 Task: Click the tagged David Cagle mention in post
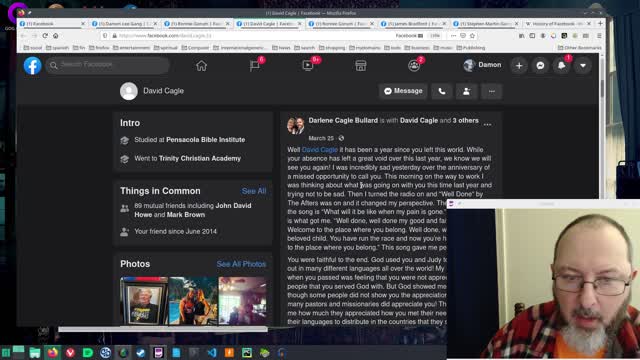click(x=320, y=150)
